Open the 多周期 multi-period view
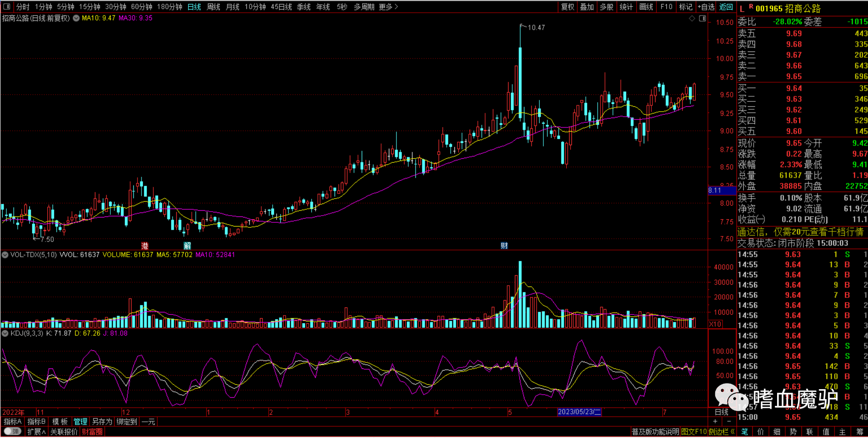The width and height of the screenshot is (868, 438). coord(364,7)
